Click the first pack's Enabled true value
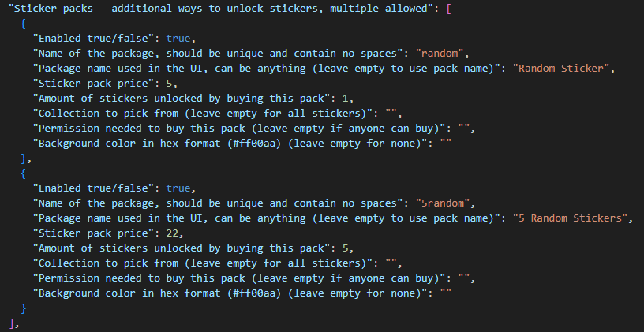The width and height of the screenshot is (644, 332). [x=178, y=39]
